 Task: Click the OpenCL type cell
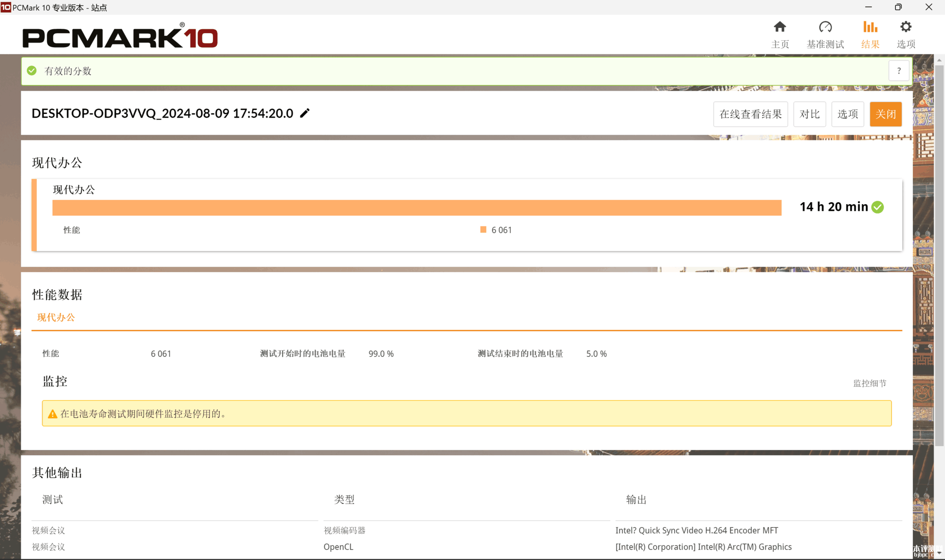pos(338,547)
